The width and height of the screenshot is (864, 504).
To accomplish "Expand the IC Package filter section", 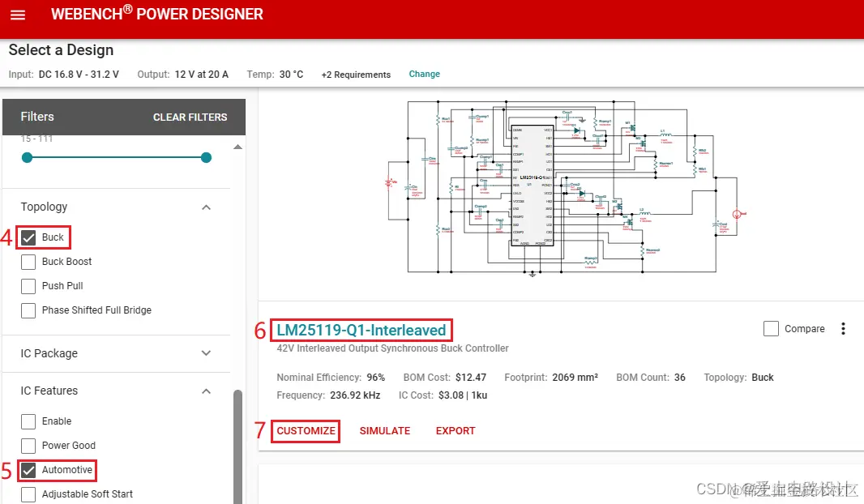I will pos(206,353).
